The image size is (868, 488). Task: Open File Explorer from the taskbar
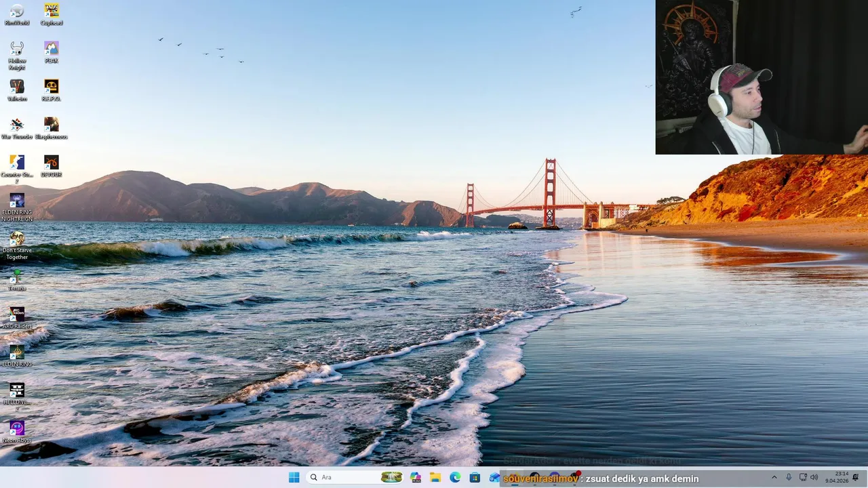(x=435, y=477)
